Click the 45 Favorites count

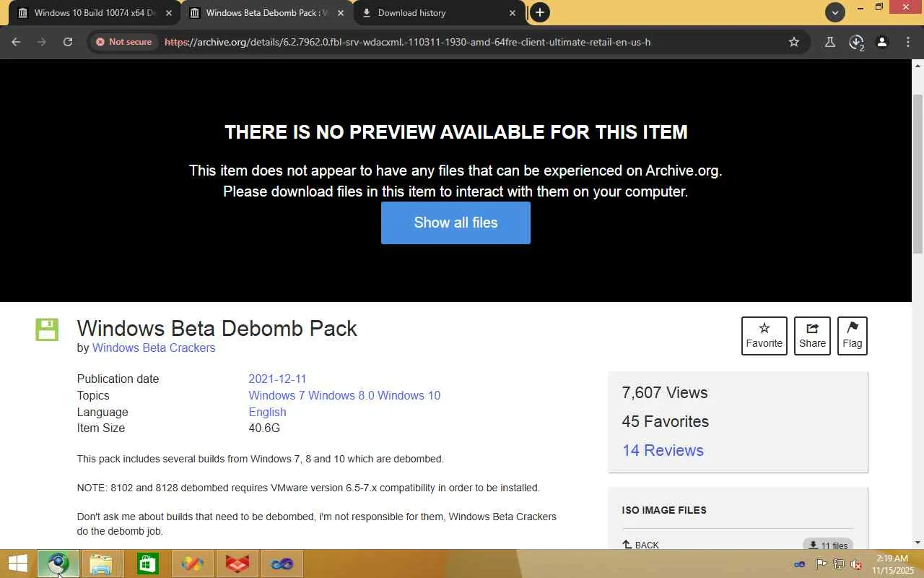pos(666,422)
